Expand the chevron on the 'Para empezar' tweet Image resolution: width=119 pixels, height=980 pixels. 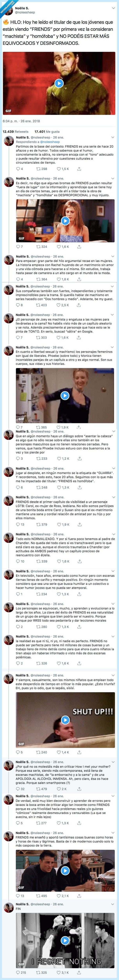(113, 257)
